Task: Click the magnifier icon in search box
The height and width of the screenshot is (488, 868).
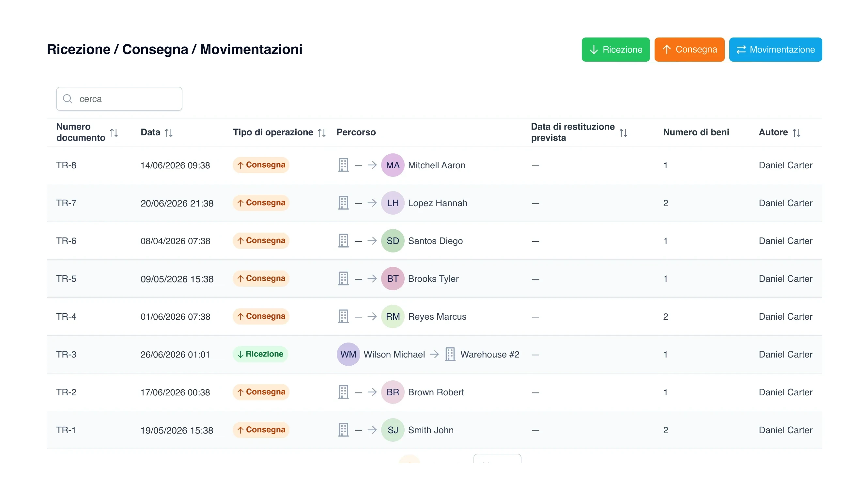Action: click(68, 99)
